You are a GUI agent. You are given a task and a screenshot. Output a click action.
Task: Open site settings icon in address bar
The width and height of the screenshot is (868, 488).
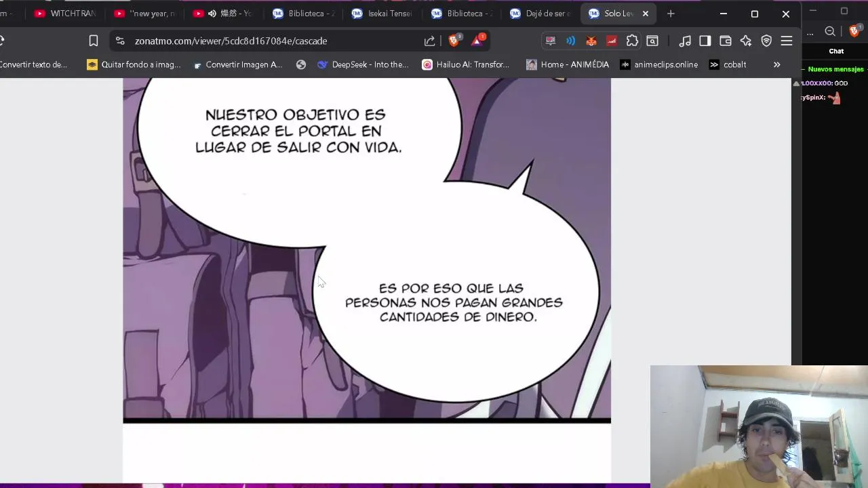[x=120, y=41]
